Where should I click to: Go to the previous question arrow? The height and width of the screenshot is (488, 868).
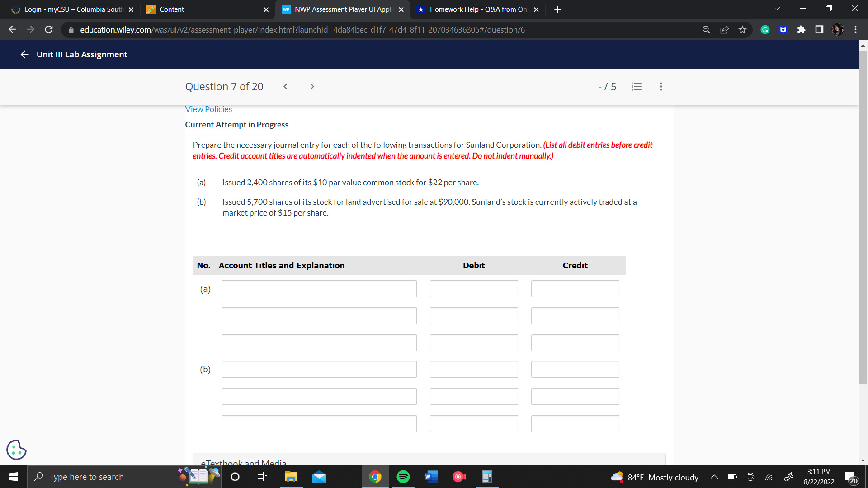pyautogui.click(x=285, y=87)
